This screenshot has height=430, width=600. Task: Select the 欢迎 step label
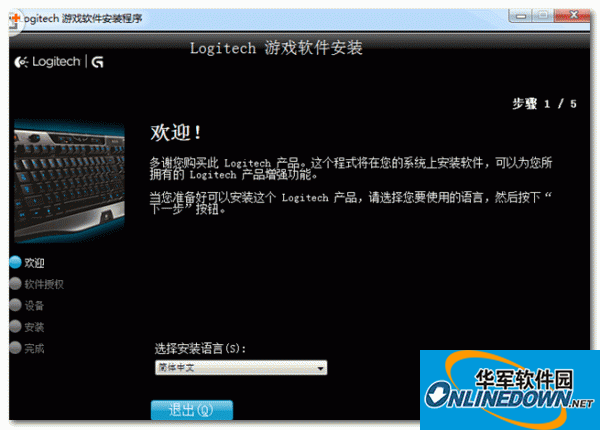[x=35, y=262]
